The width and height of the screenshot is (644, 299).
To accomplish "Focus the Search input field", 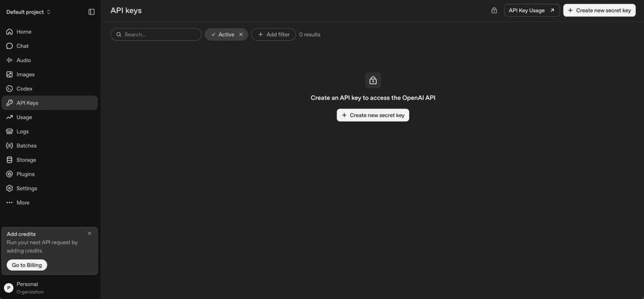I will [x=156, y=35].
